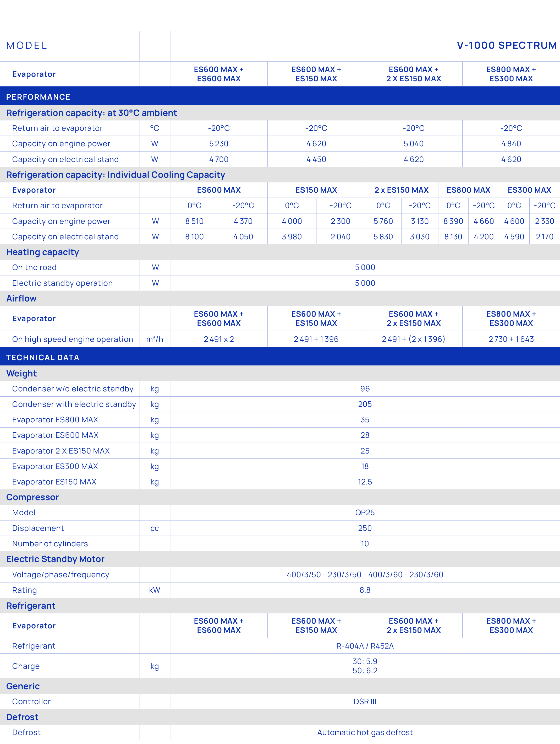Viewport: 560px width, 744px height.
Task: Select the MODEL header label
Action: pos(27,45)
